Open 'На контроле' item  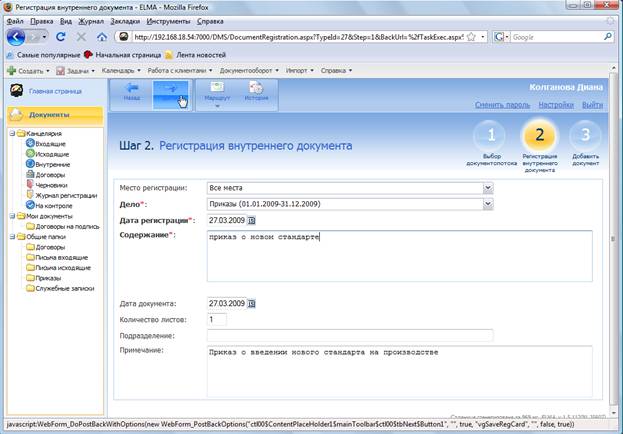point(49,205)
